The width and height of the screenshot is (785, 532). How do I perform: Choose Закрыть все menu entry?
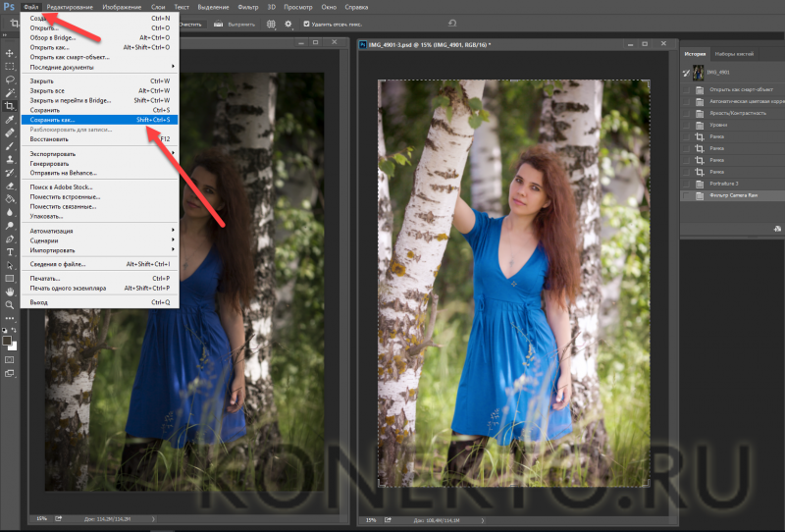tap(99, 90)
